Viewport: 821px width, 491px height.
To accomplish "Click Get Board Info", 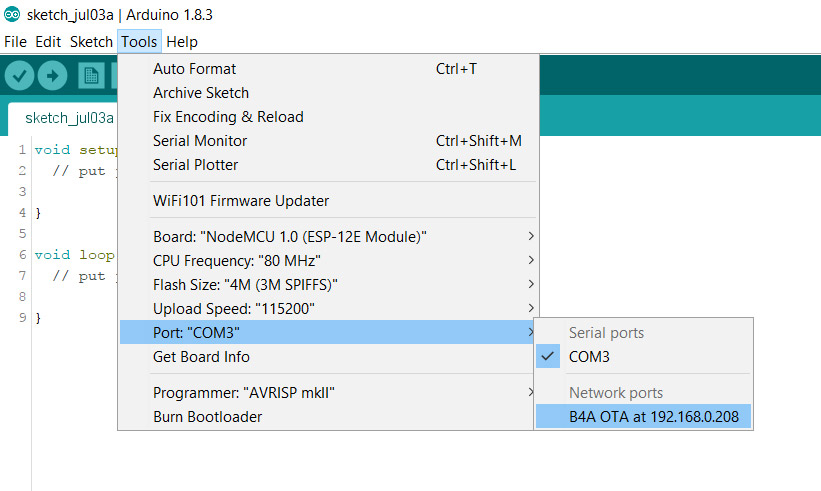I will (x=201, y=357).
